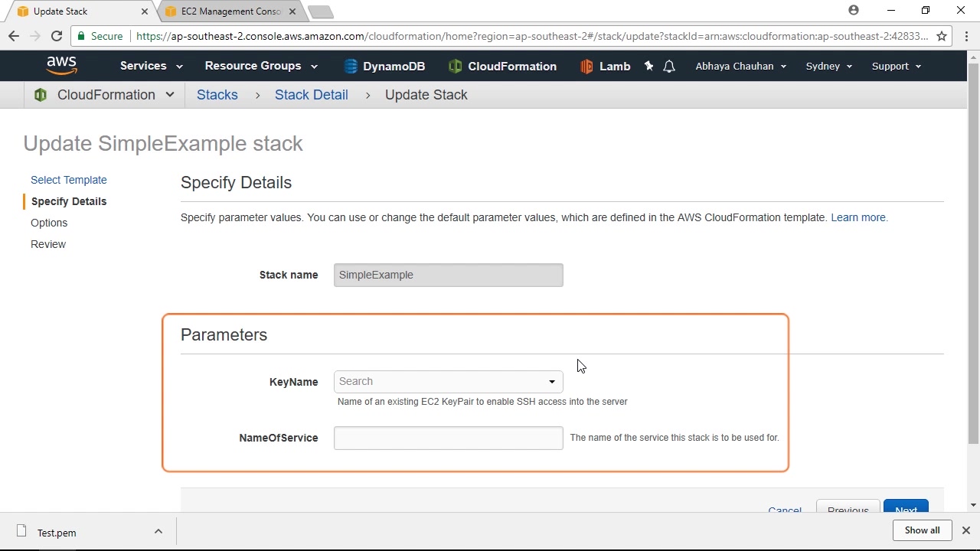Expand the Resource Groups menu

tap(260, 66)
